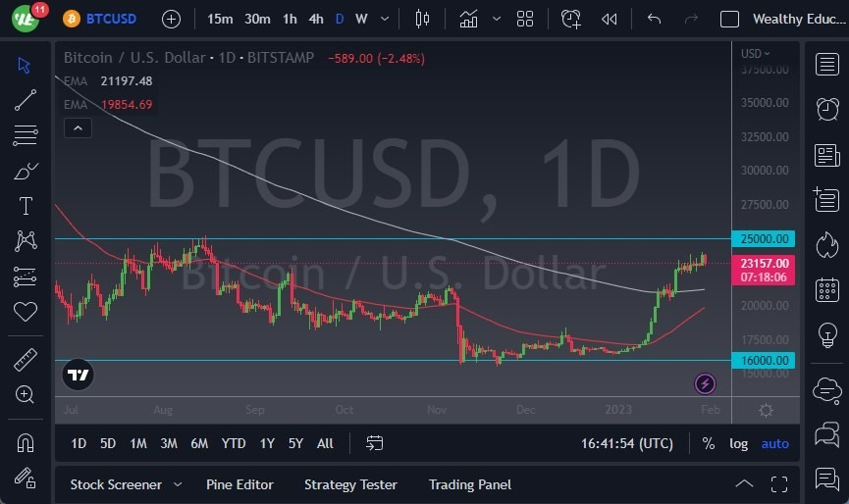Toggle log scale mode
The height and width of the screenshot is (504, 849).
click(x=738, y=443)
